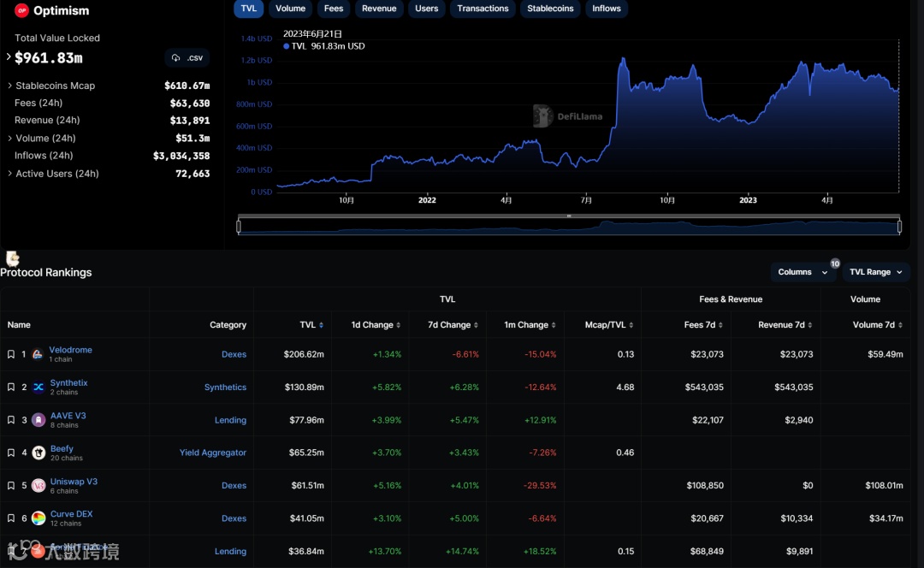Select the Stablecoins chart tab
924x568 pixels.
550,9
